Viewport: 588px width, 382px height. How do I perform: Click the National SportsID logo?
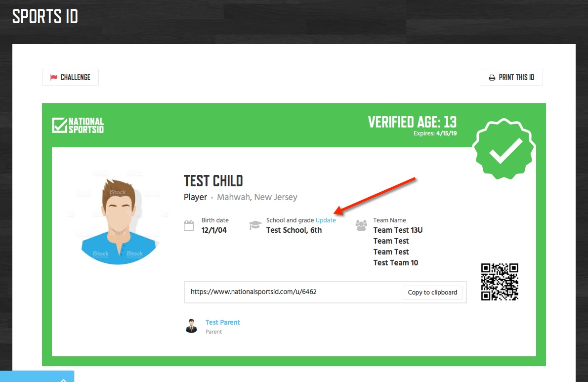tap(78, 125)
